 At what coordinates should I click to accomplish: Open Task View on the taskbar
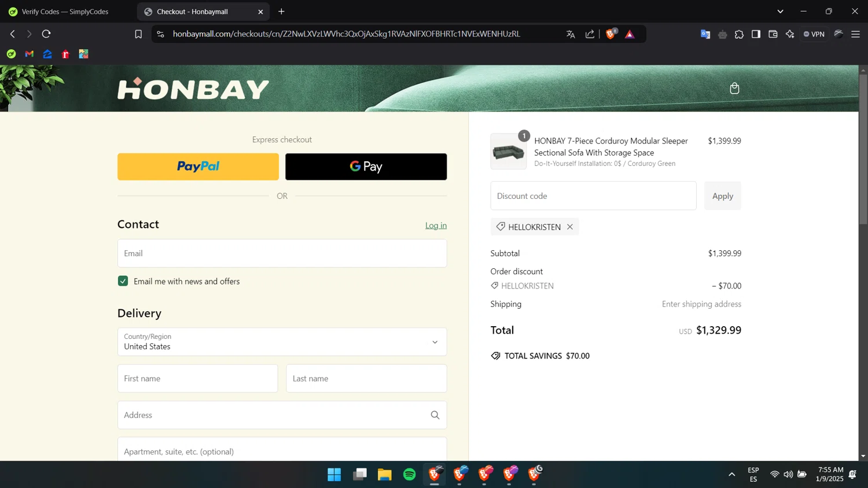(360, 475)
